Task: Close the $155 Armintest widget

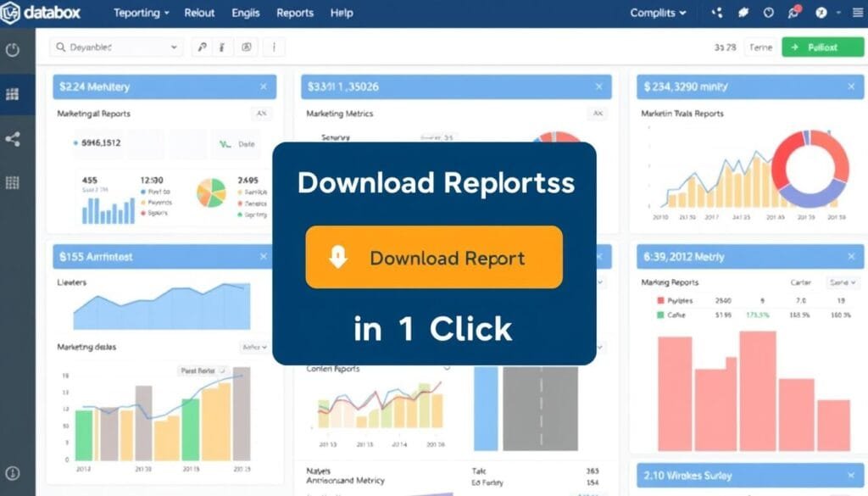Action: click(x=263, y=256)
